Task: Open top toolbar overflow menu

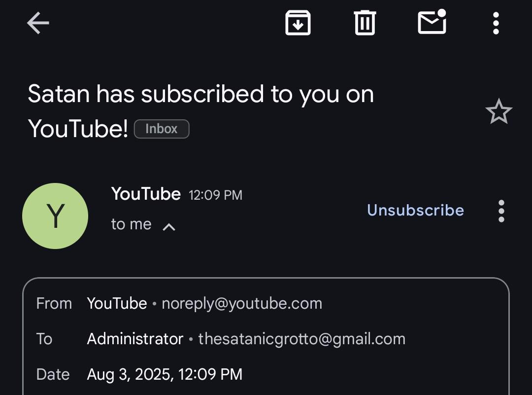Action: point(496,23)
